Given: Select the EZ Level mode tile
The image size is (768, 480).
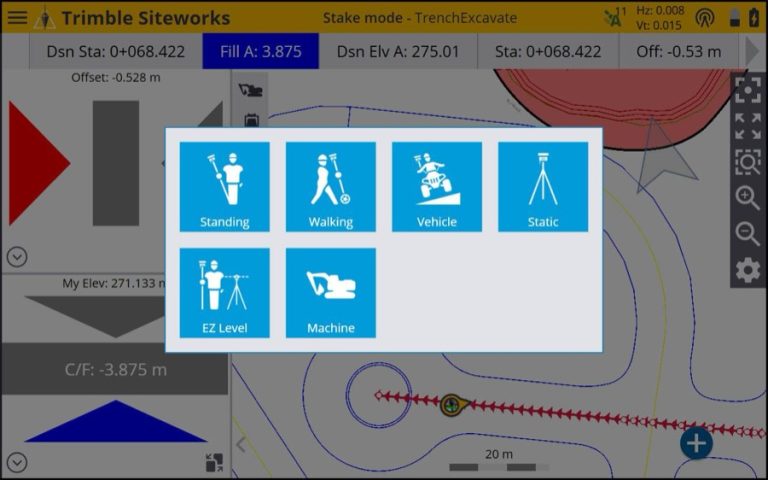Looking at the screenshot, I should click(224, 293).
